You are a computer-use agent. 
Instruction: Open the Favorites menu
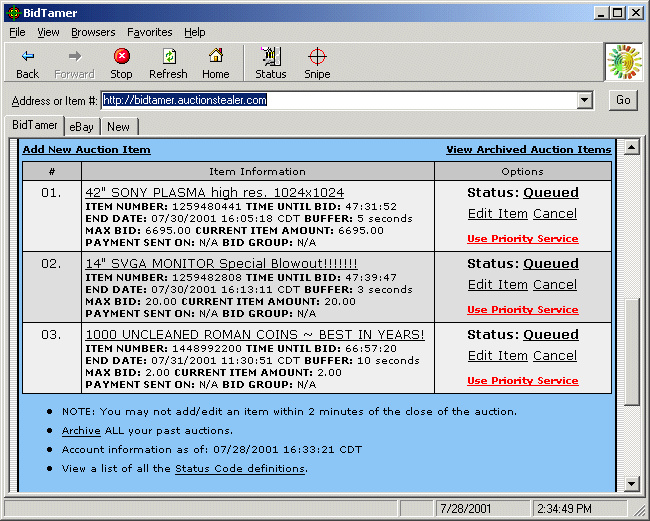pyautogui.click(x=150, y=32)
